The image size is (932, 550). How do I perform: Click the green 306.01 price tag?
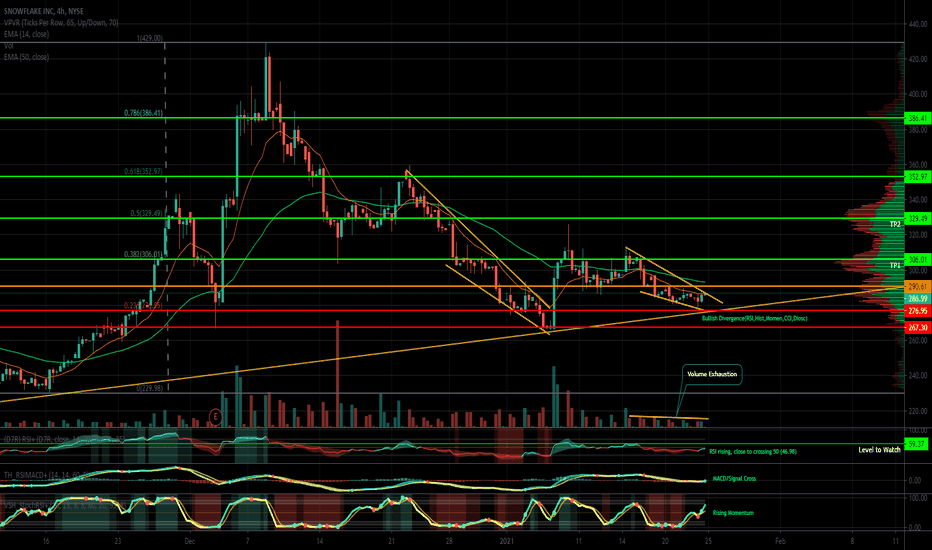pos(917,259)
